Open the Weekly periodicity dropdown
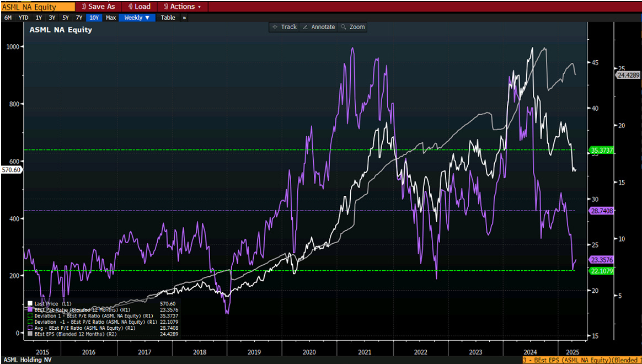Screen dimensions: 642x364 tap(137, 18)
